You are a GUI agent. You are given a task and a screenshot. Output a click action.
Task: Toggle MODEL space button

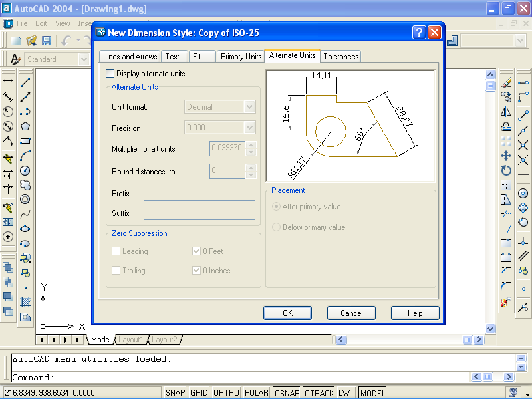(x=372, y=393)
